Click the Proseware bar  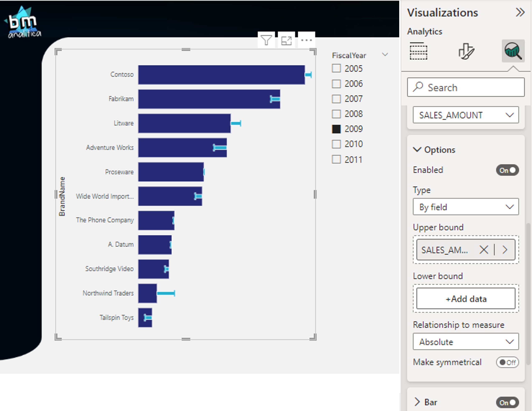tap(171, 172)
